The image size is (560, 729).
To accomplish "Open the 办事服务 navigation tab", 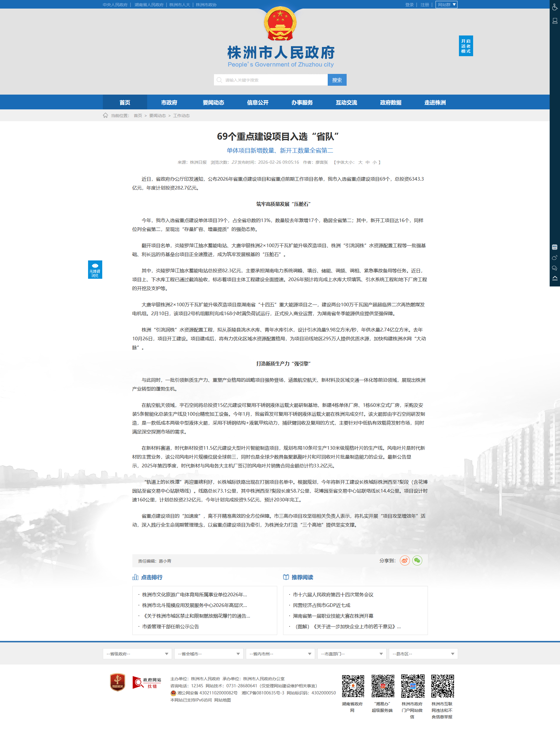I will 302,102.
